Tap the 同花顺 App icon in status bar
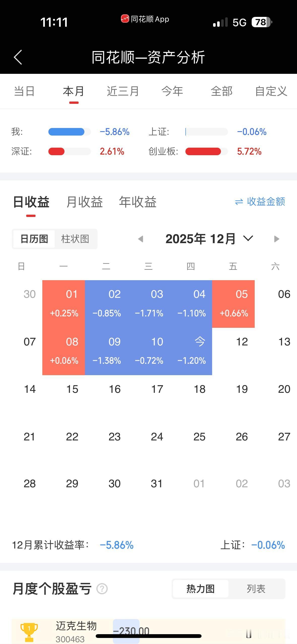Viewport: 297px width, 644px height. click(124, 19)
